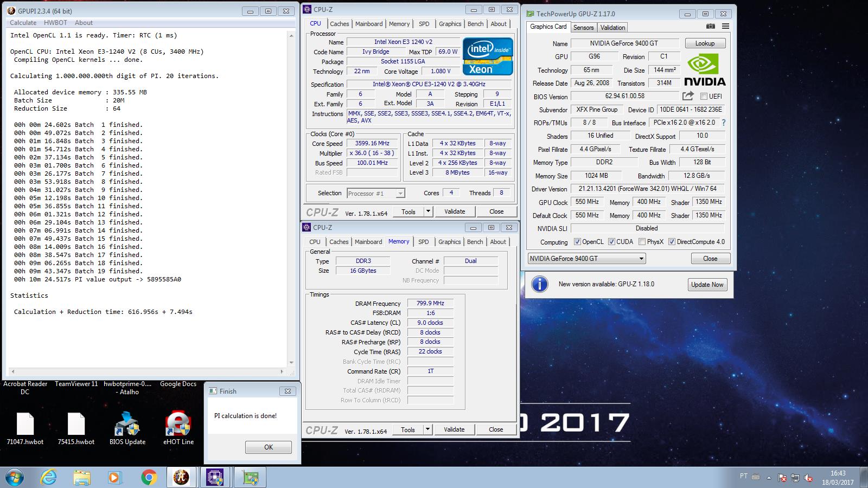Expand Tools dropdown arrow in bottom CPU-Z
This screenshot has height=488, width=868.
(x=427, y=429)
